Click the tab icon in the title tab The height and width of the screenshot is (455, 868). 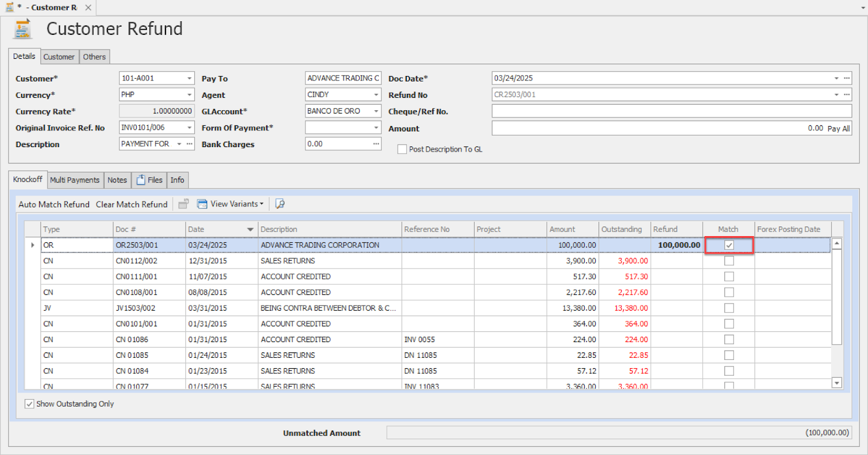tap(10, 8)
